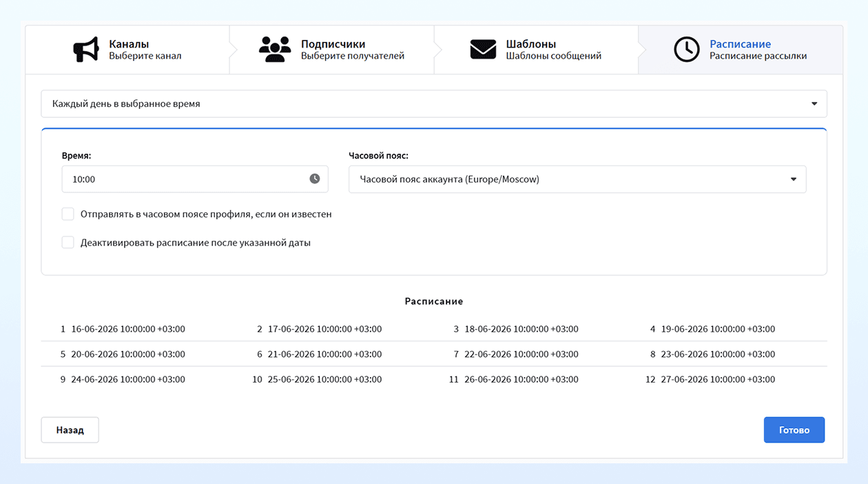Select the Расписание step tab
The image size is (868, 484).
click(x=741, y=50)
